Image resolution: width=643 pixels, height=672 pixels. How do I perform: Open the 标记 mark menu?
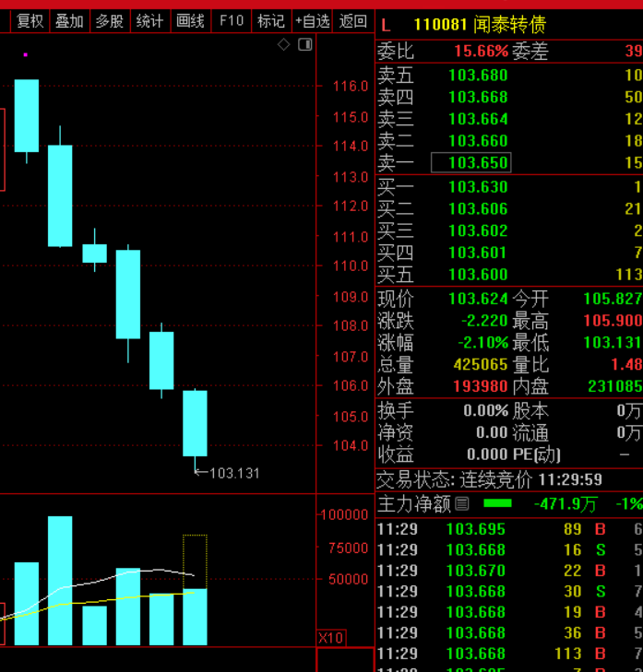(270, 20)
